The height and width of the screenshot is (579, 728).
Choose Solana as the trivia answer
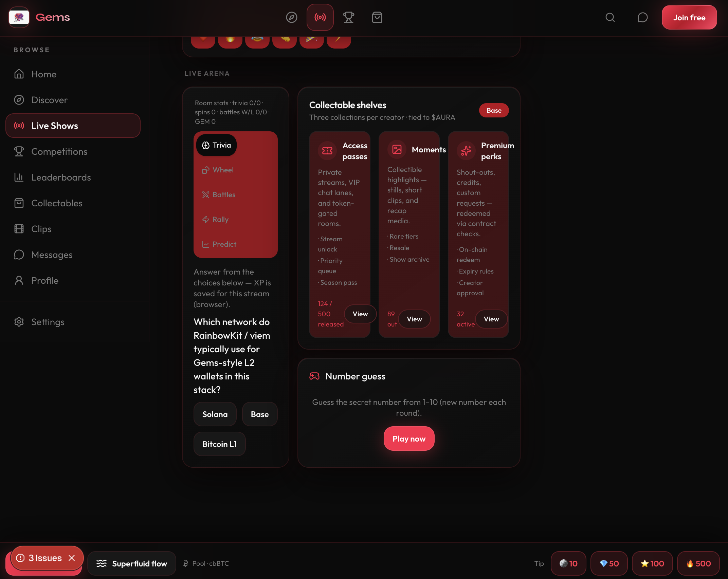(215, 414)
